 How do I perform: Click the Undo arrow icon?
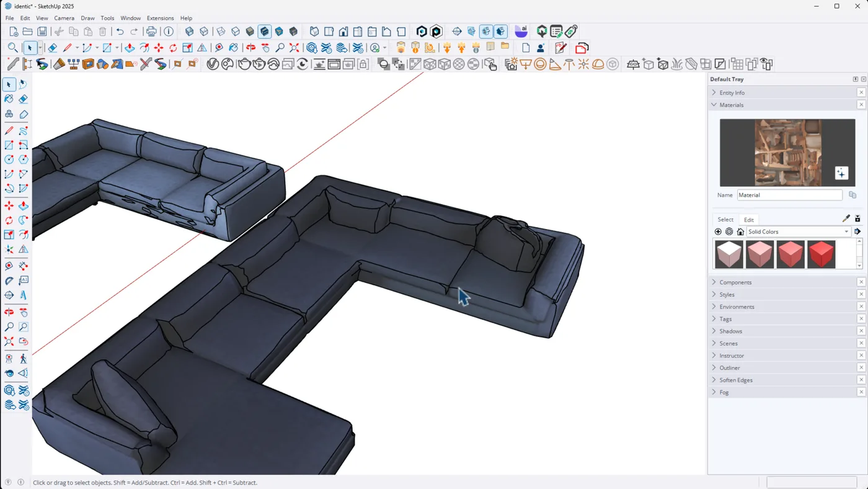120,32
